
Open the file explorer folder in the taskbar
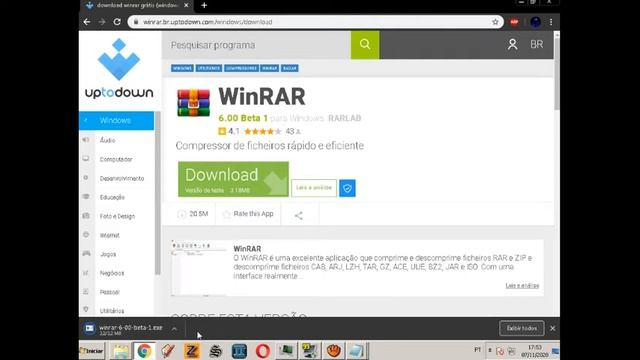tap(120, 351)
